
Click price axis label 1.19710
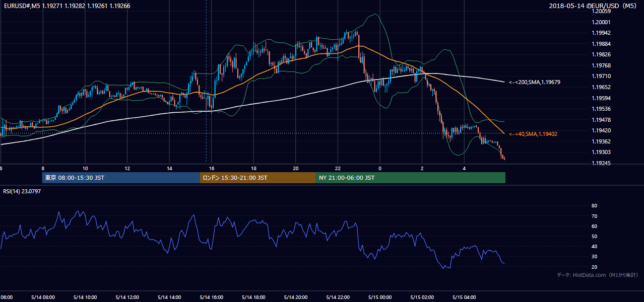602,76
